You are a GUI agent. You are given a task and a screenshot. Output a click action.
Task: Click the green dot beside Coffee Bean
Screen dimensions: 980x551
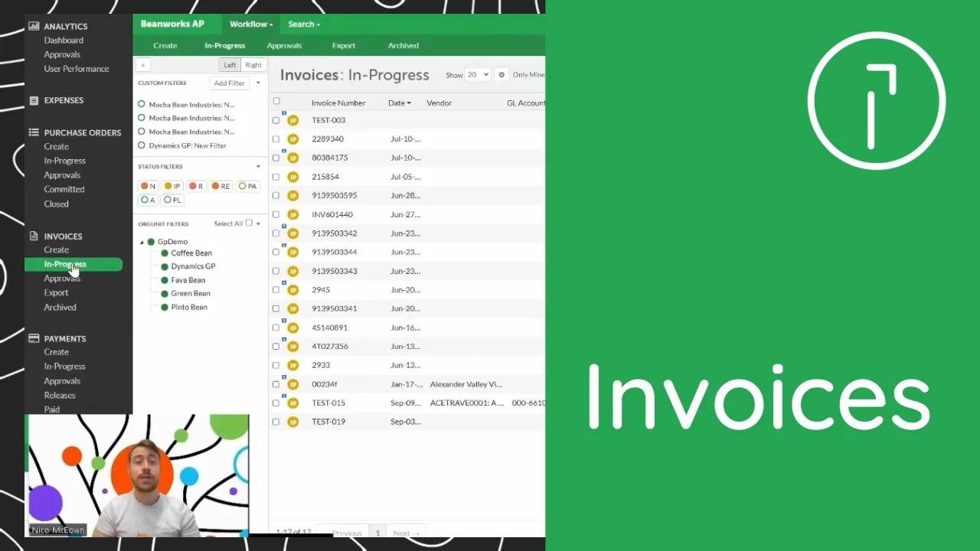(x=165, y=253)
